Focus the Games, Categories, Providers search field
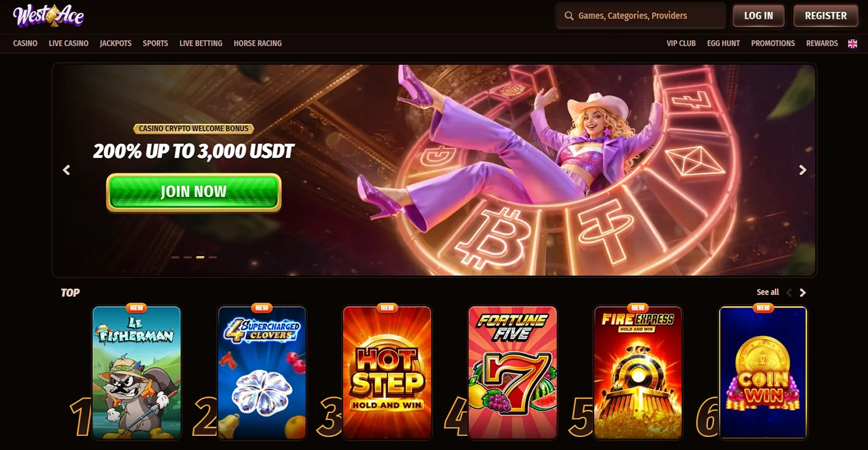The height and width of the screenshot is (450, 868). [641, 16]
